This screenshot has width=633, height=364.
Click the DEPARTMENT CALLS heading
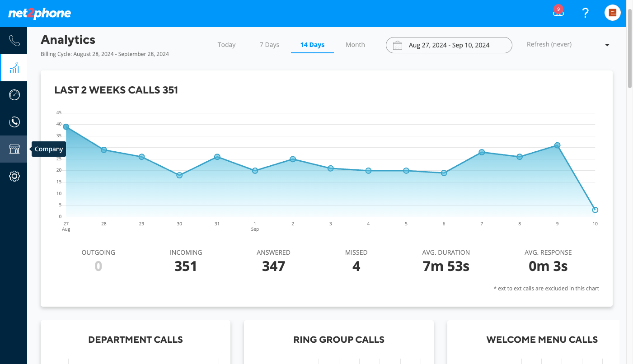[136, 340]
